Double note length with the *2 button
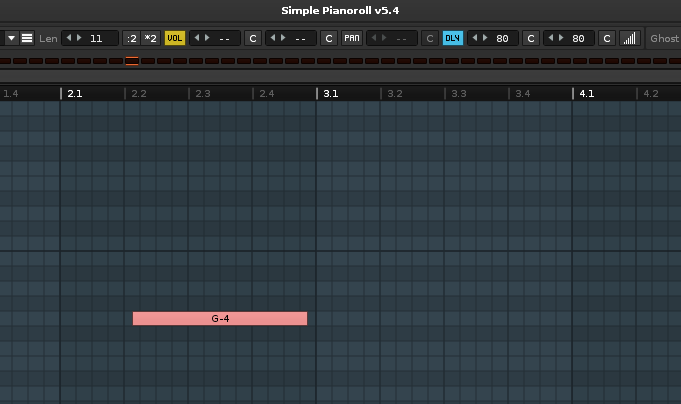Viewport: 681px width, 404px height. [150, 38]
